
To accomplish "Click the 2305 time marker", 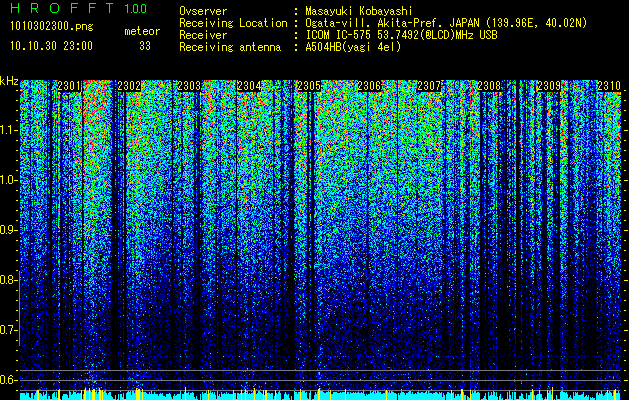I will pyautogui.click(x=309, y=86).
